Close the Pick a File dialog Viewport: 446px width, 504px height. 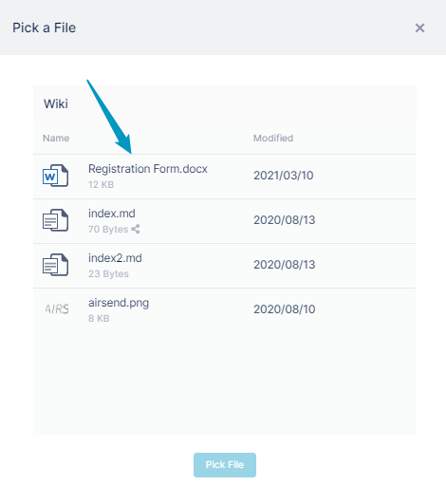[419, 28]
